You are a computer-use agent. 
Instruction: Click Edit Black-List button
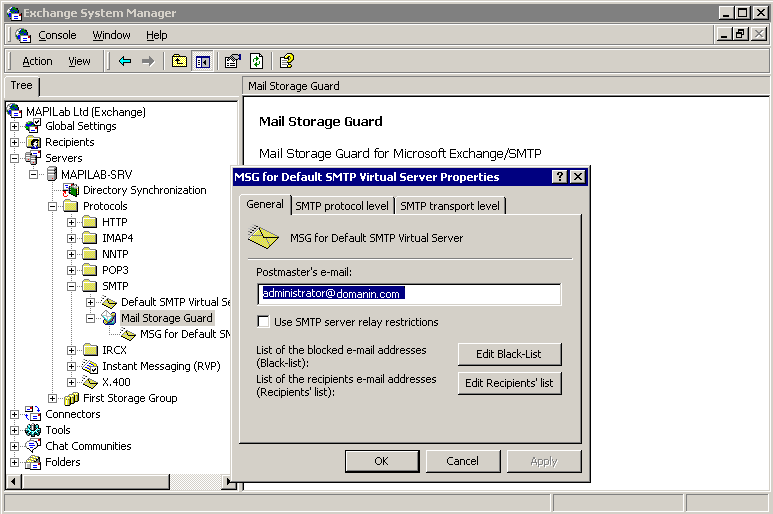coord(509,354)
